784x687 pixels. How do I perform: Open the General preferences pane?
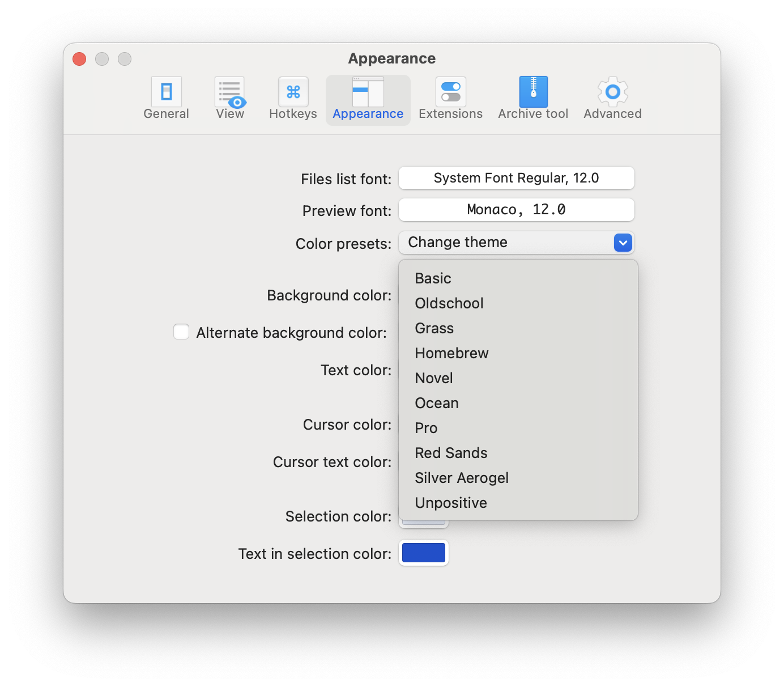[x=166, y=99]
